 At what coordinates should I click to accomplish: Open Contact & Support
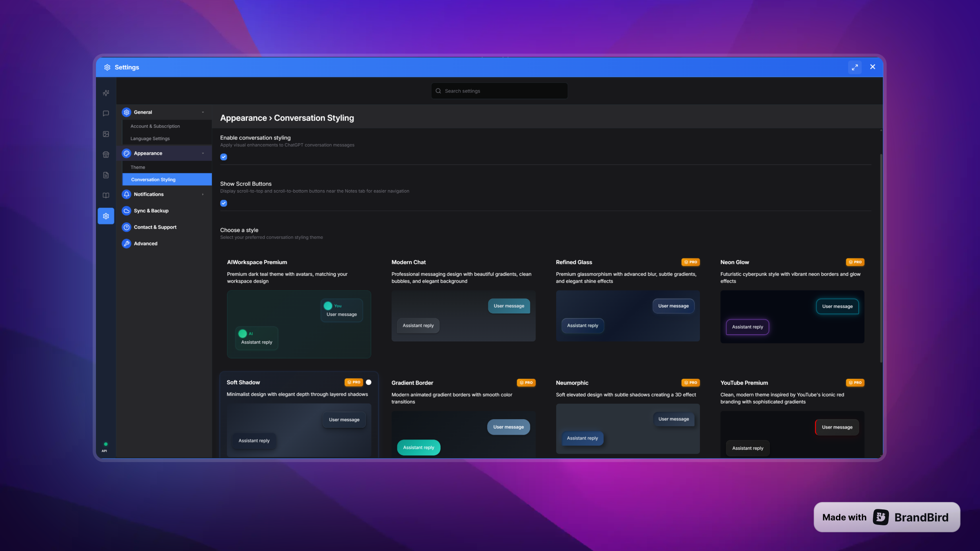[x=155, y=227]
